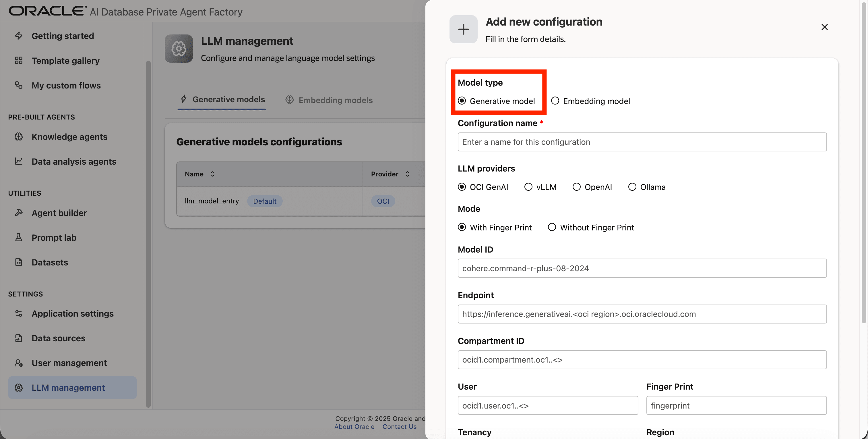Open Datasets in the sidebar
Viewport: 868px width, 439px height.
pos(50,262)
